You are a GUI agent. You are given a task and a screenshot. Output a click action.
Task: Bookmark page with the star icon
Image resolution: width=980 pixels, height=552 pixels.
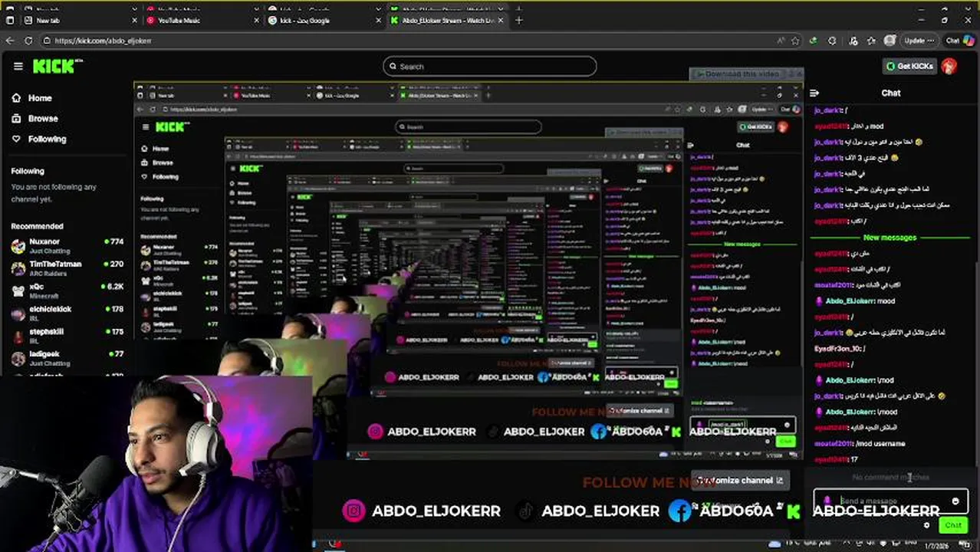(795, 41)
